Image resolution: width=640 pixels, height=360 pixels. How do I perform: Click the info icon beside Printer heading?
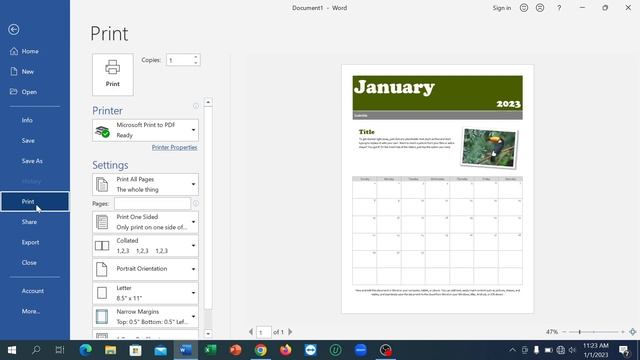point(196,106)
